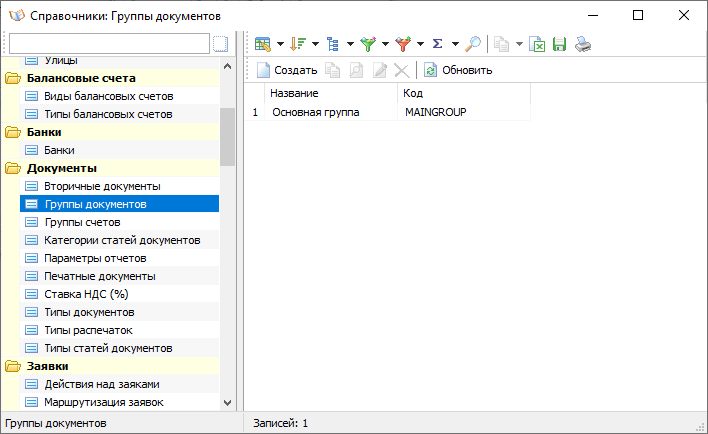Screen dimensions: 708x434
Task: Open Типы распечаток item
Action: coord(88,330)
